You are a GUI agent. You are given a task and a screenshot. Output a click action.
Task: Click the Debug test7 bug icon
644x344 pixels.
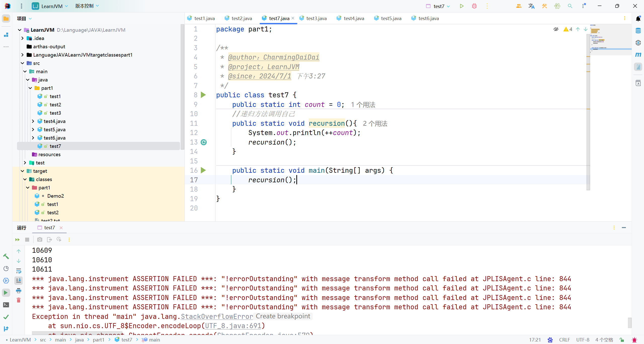pyautogui.click(x=474, y=6)
